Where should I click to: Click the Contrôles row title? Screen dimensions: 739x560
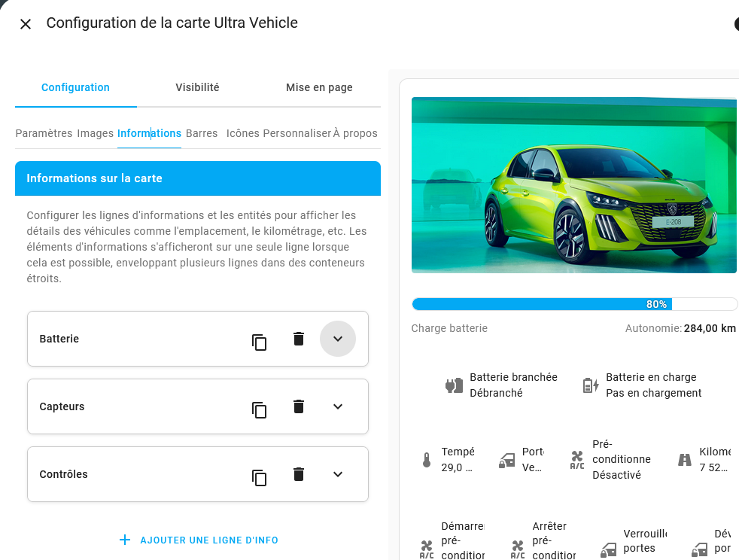click(64, 475)
